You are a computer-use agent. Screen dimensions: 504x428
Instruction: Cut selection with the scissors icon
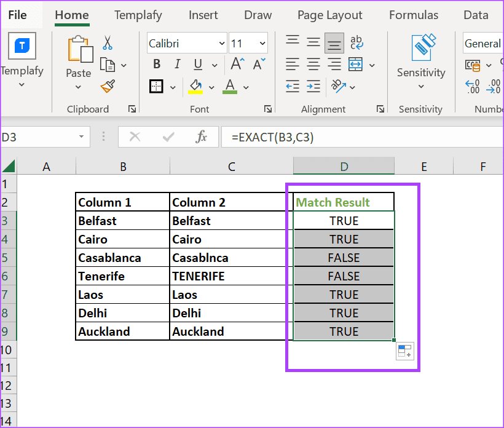coord(108,43)
